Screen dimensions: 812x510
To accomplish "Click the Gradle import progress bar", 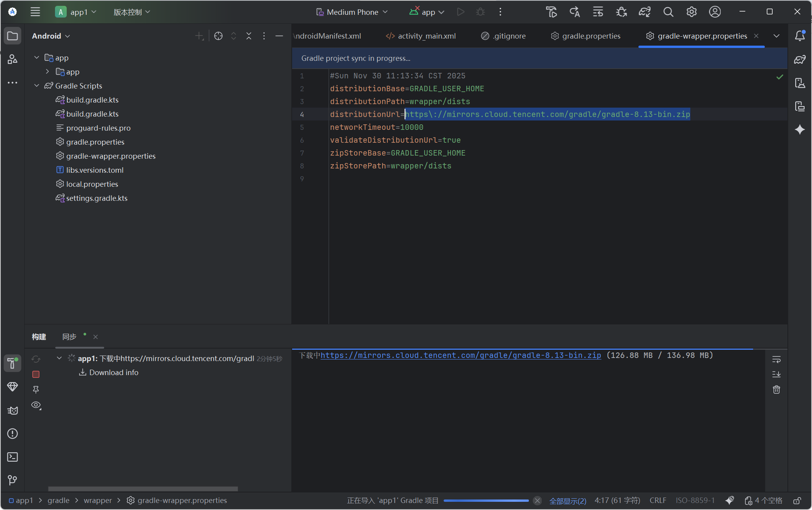I will click(x=486, y=501).
